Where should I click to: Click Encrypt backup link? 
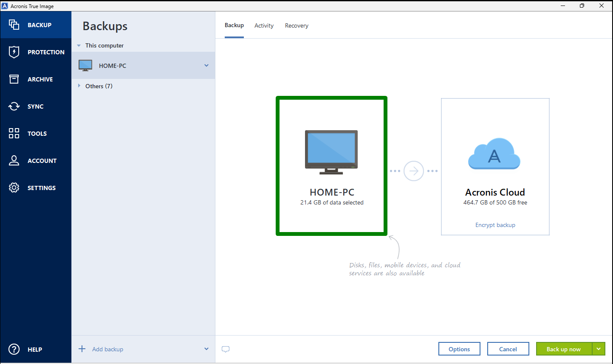(x=495, y=225)
